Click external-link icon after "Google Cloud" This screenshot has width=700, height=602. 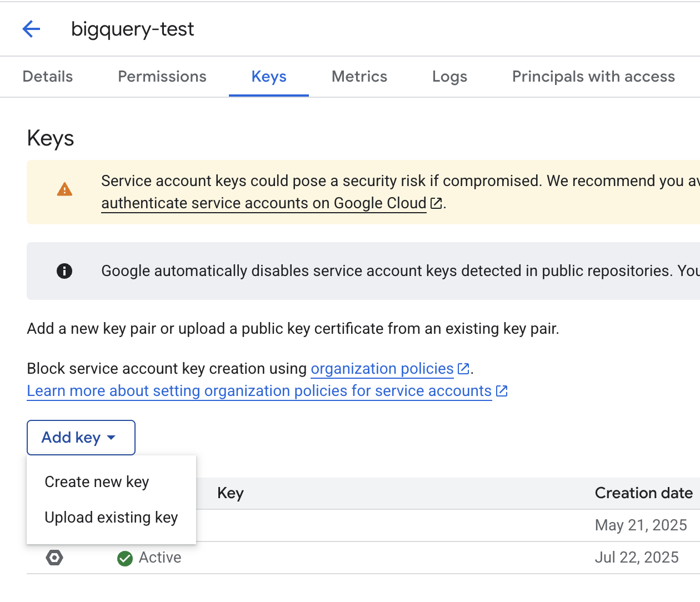coord(436,204)
